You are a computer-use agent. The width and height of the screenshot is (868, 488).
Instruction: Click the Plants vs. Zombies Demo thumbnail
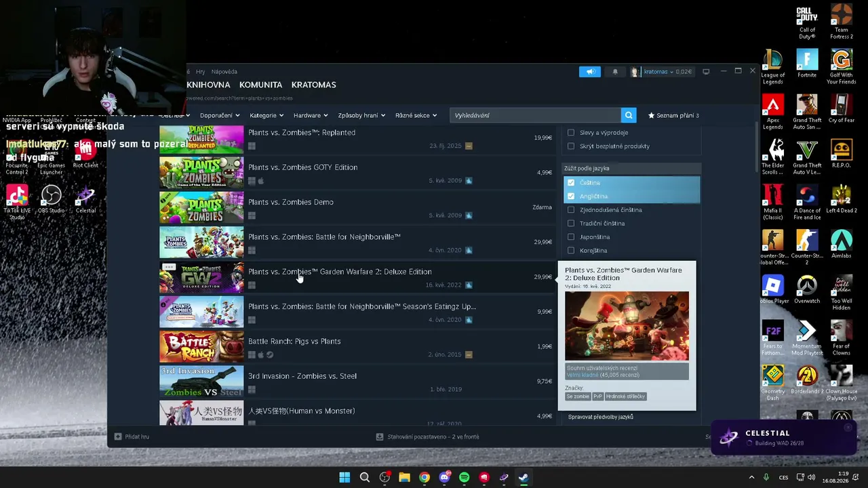pyautogui.click(x=201, y=207)
